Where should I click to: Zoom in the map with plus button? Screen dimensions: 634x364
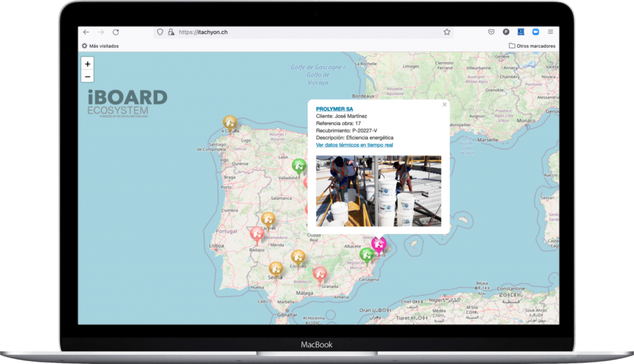(88, 64)
